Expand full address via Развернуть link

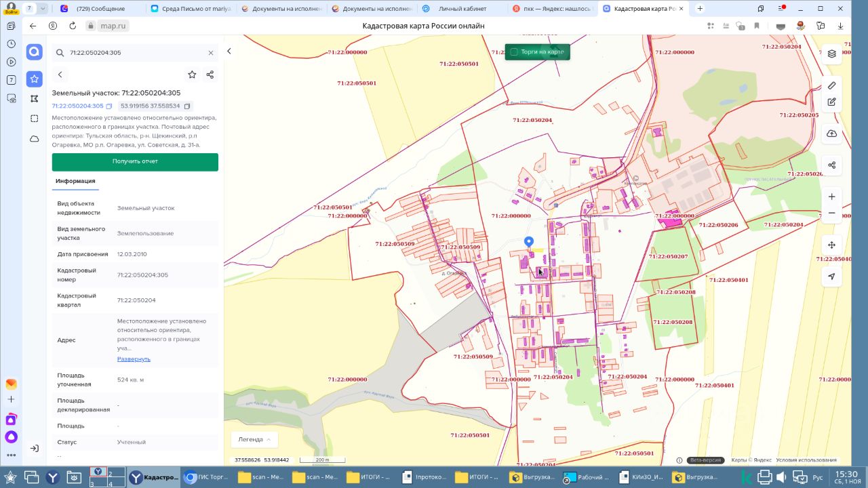134,359
